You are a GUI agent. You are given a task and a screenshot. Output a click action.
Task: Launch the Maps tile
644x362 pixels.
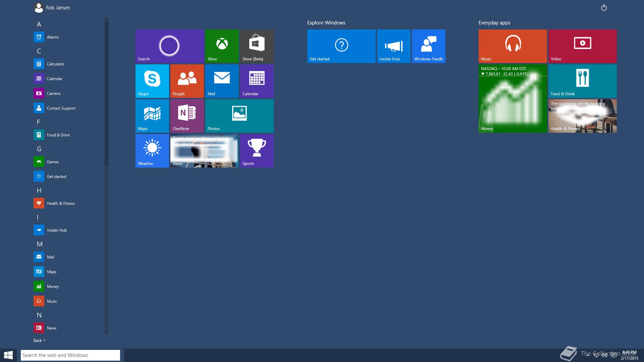(152, 116)
